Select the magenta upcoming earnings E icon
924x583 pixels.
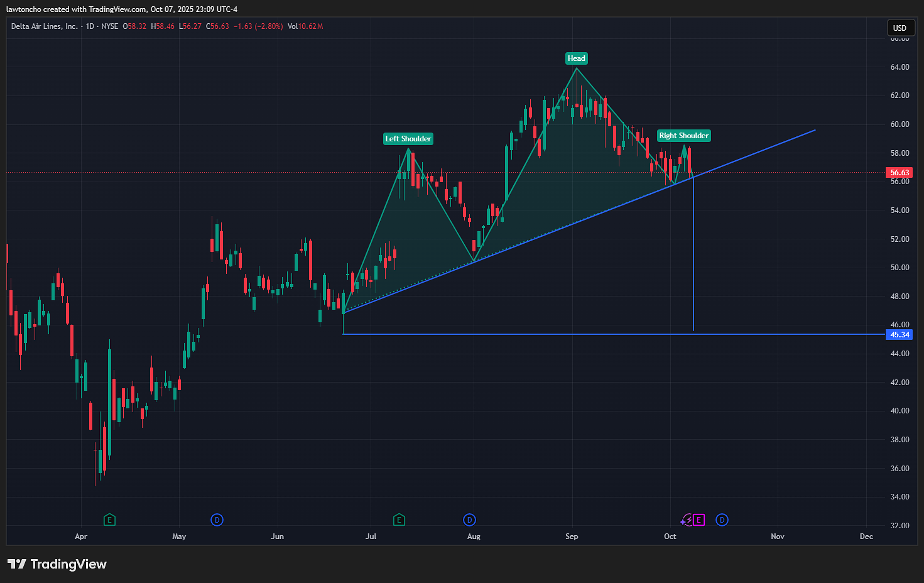click(x=698, y=520)
